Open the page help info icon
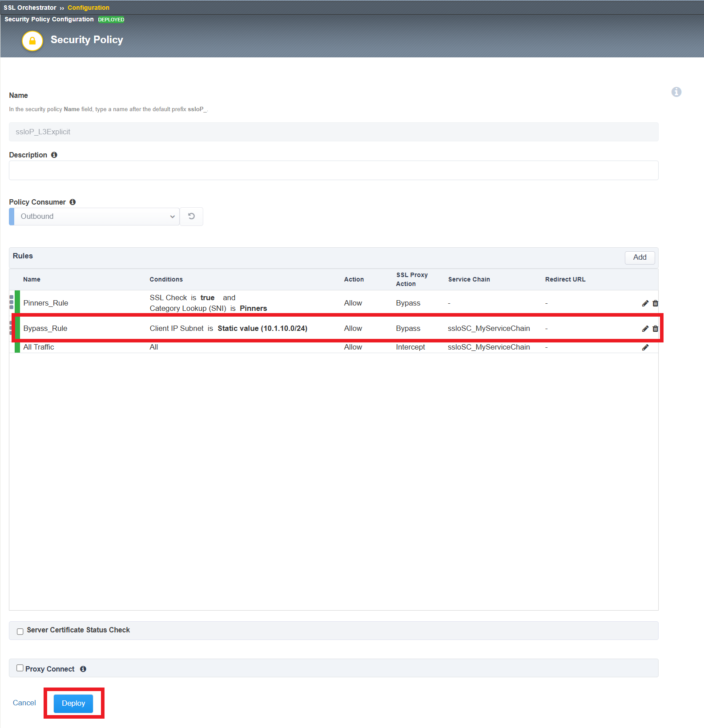Viewport: 704px width, 728px height. point(676,92)
